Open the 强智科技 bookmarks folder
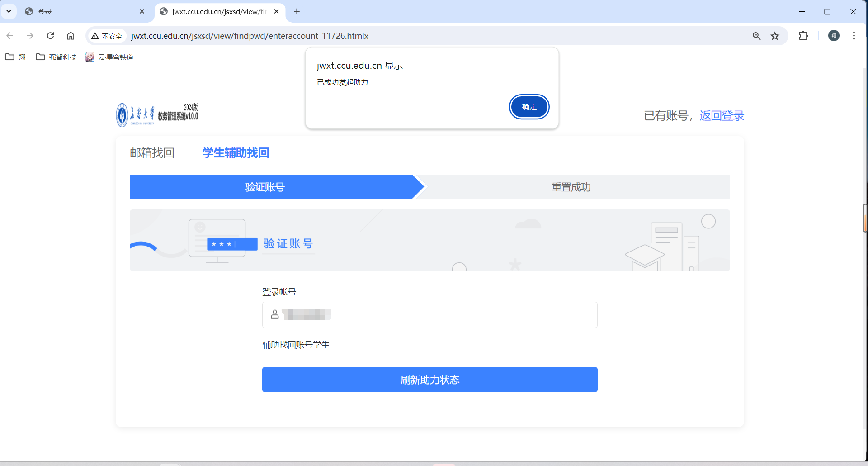 coord(56,57)
